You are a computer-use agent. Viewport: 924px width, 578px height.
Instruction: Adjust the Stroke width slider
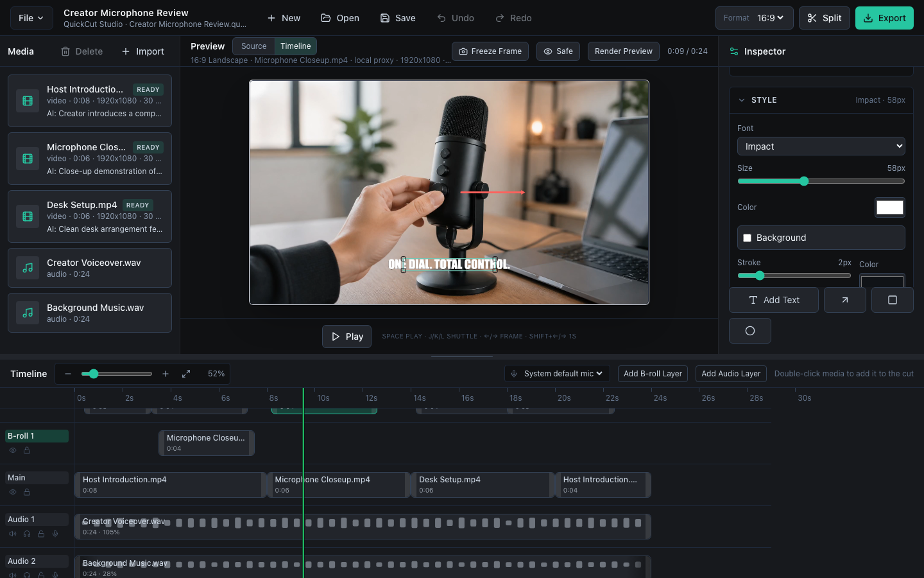point(794,276)
